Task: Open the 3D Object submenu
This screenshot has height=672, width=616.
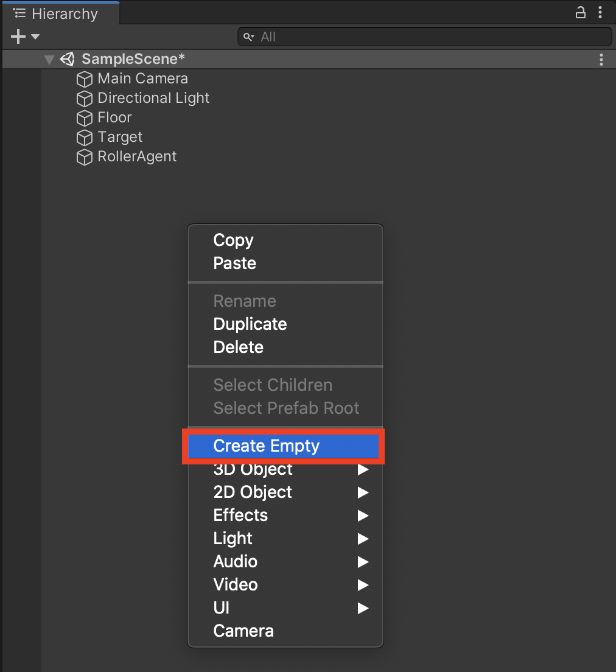Action: coord(285,469)
